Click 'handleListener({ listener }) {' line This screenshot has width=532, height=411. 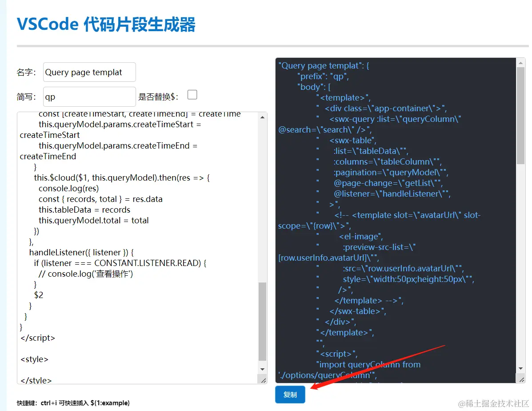81,252
